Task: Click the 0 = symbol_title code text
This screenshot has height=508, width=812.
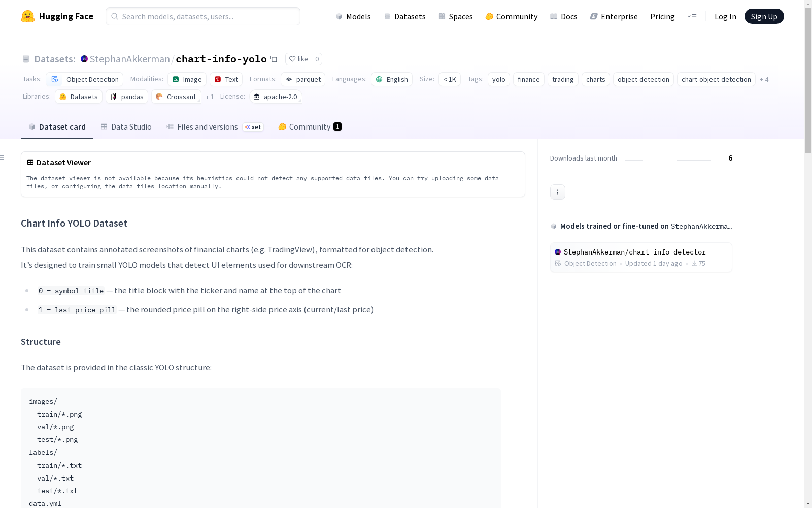Action: click(71, 291)
